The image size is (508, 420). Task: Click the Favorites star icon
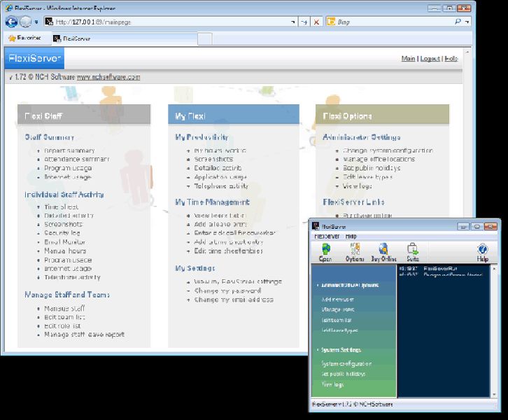point(13,38)
